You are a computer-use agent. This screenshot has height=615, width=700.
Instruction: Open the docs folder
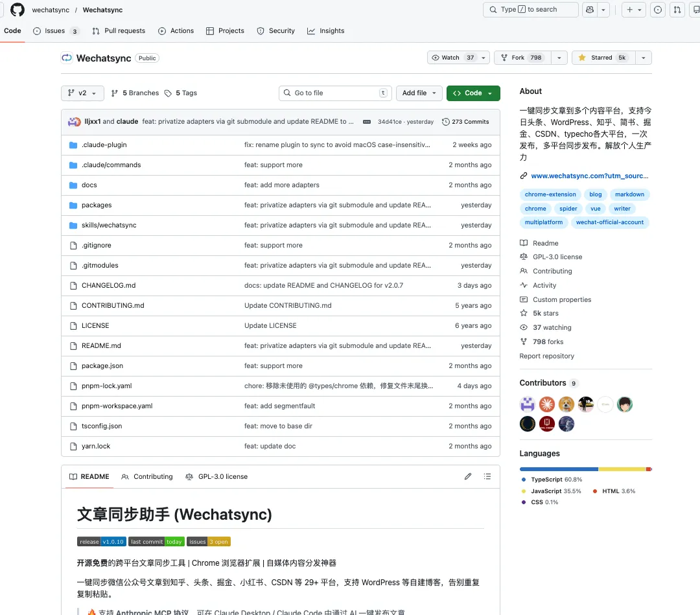pos(89,185)
